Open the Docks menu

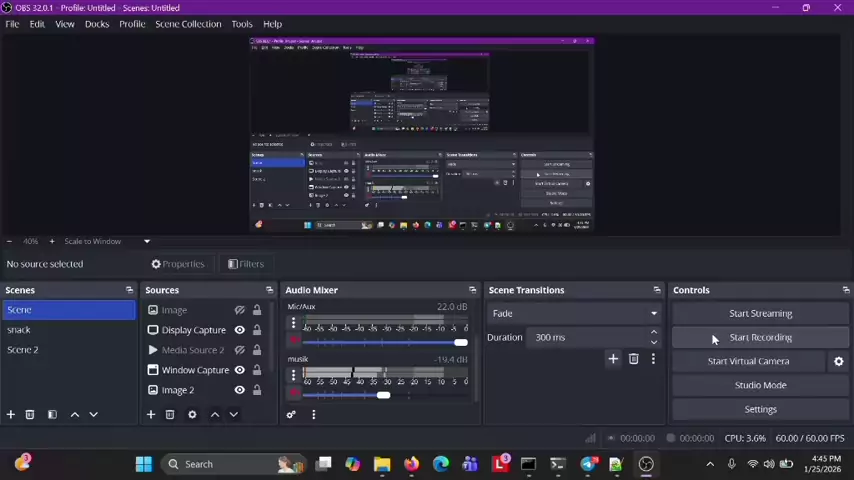(x=97, y=24)
